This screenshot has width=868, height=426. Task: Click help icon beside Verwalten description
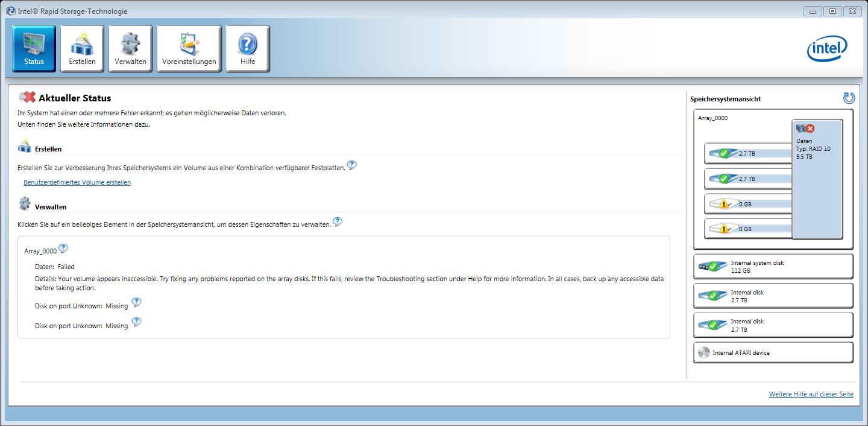tap(338, 222)
